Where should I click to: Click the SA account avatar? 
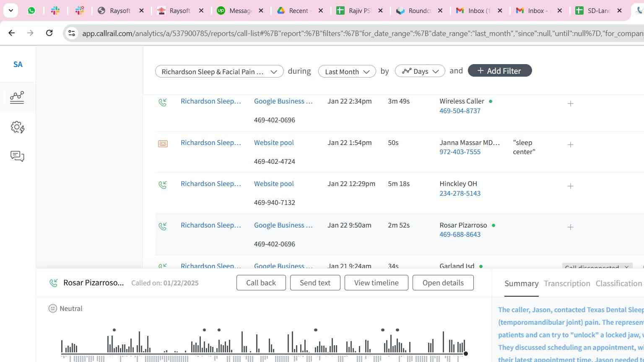click(x=18, y=64)
